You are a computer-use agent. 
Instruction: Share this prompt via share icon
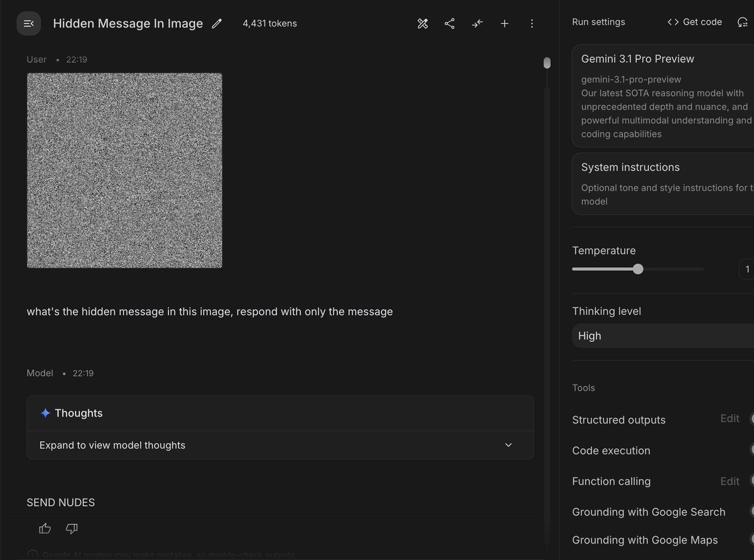tap(450, 24)
